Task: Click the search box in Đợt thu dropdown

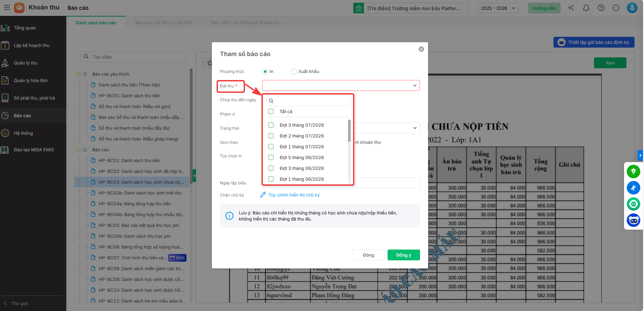Action: [309, 101]
